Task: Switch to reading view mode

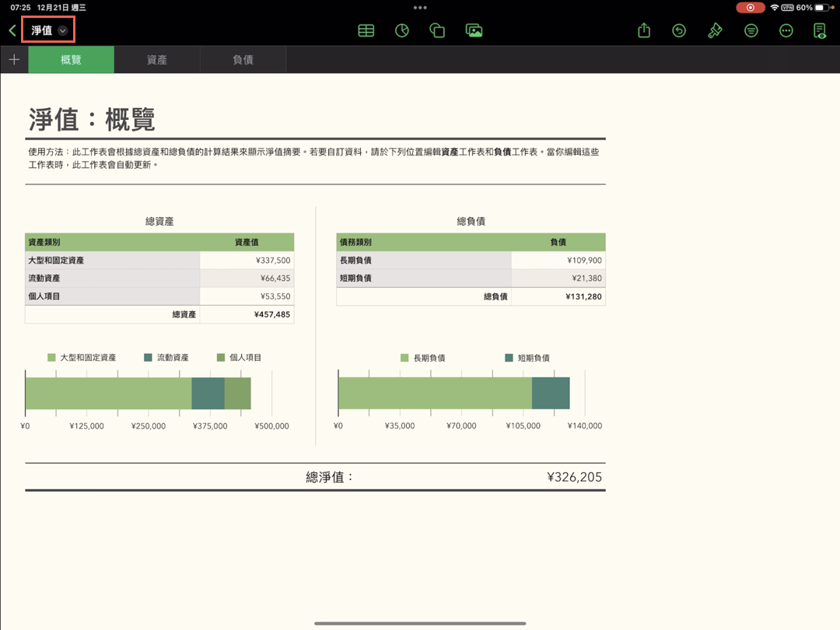Action: pyautogui.click(x=820, y=30)
